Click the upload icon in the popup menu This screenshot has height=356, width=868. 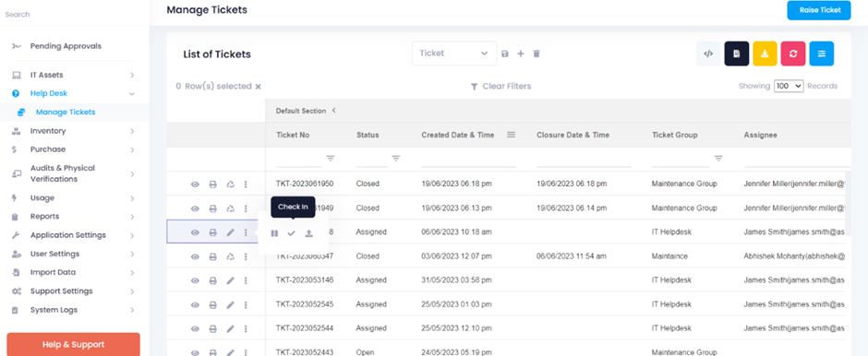(x=309, y=233)
